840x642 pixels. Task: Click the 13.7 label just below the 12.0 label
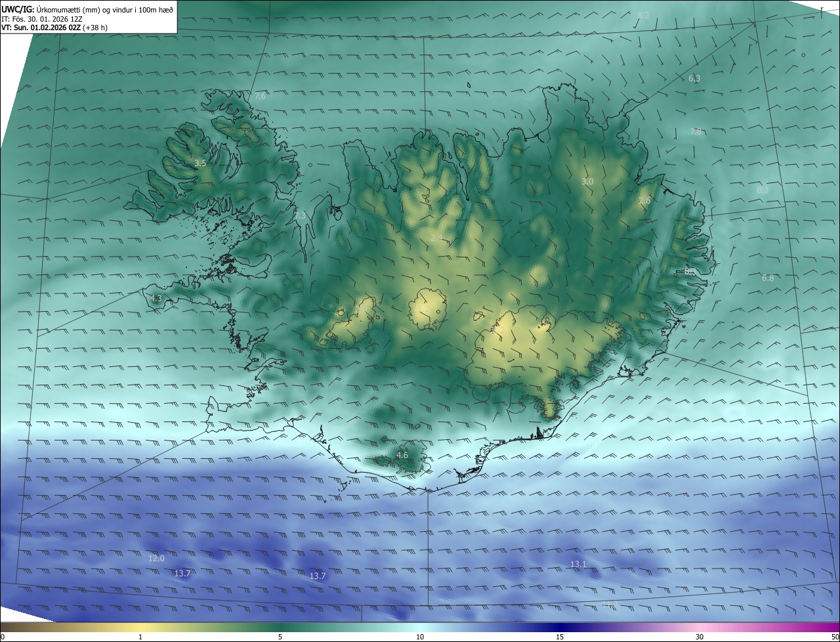click(182, 573)
